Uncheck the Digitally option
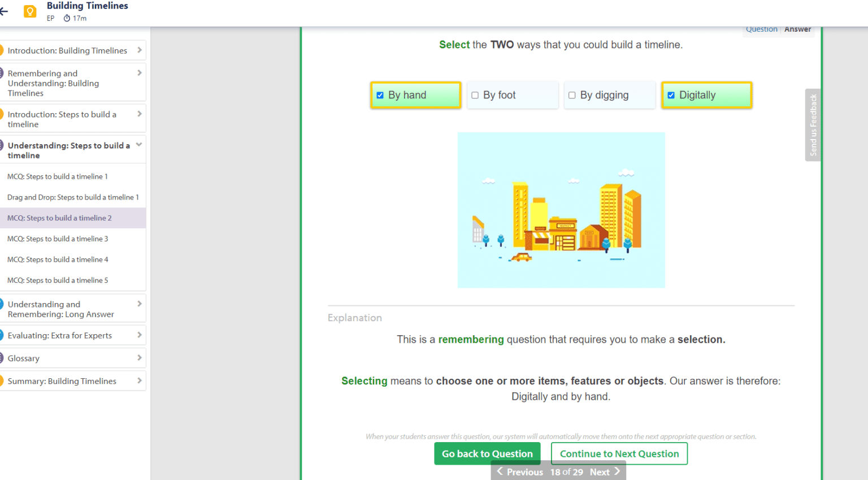The image size is (868, 480). click(x=671, y=96)
